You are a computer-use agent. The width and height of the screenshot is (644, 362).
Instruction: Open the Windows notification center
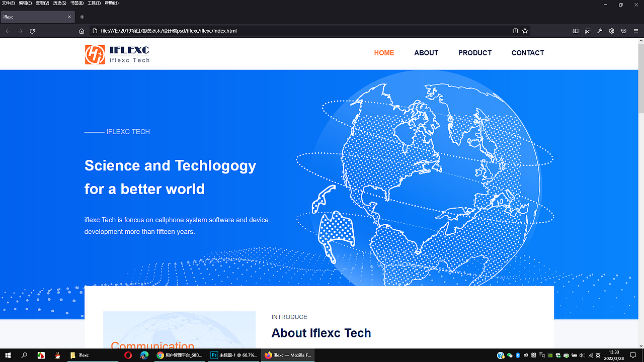(x=633, y=355)
